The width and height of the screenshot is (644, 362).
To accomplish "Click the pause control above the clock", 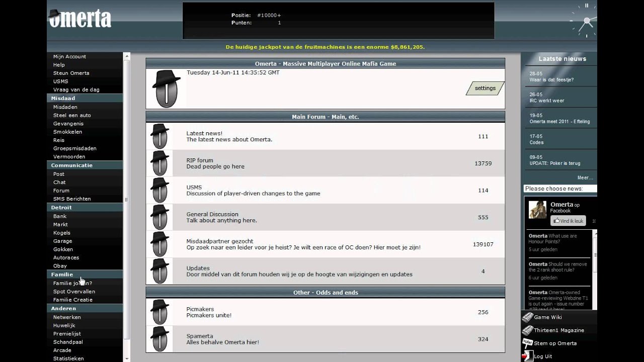I will [586, 6].
